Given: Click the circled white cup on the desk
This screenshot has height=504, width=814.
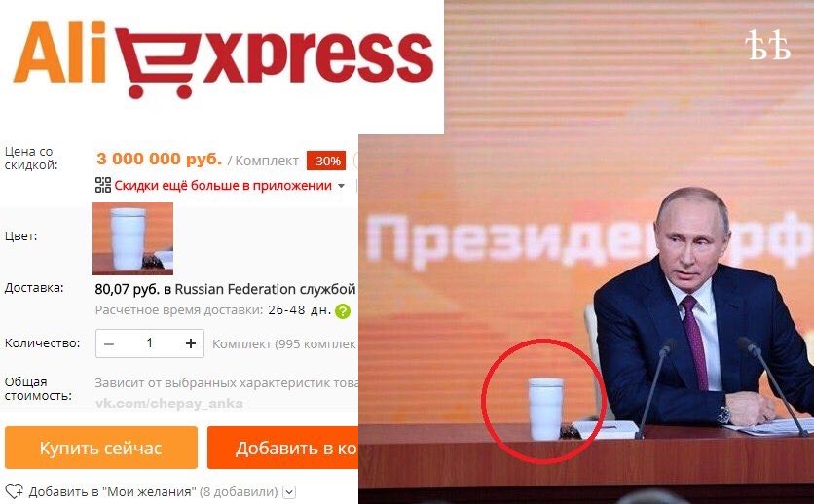Looking at the screenshot, I should click(545, 409).
